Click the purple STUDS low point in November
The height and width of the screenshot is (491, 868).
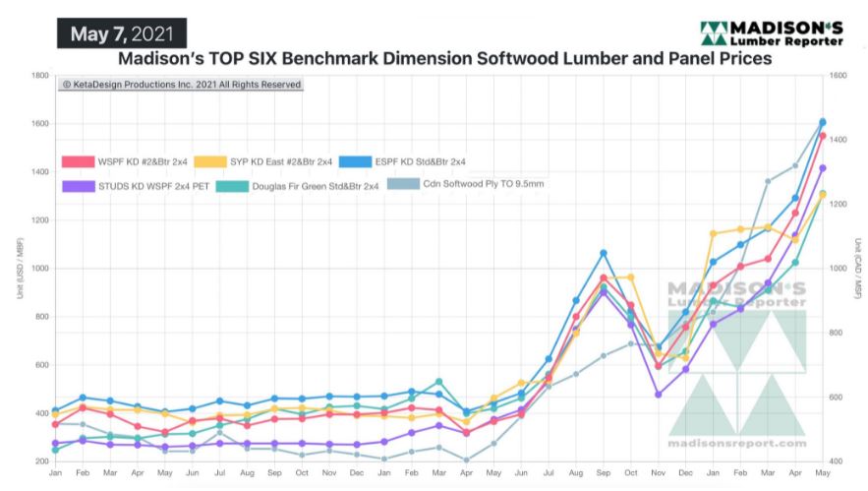click(x=659, y=395)
